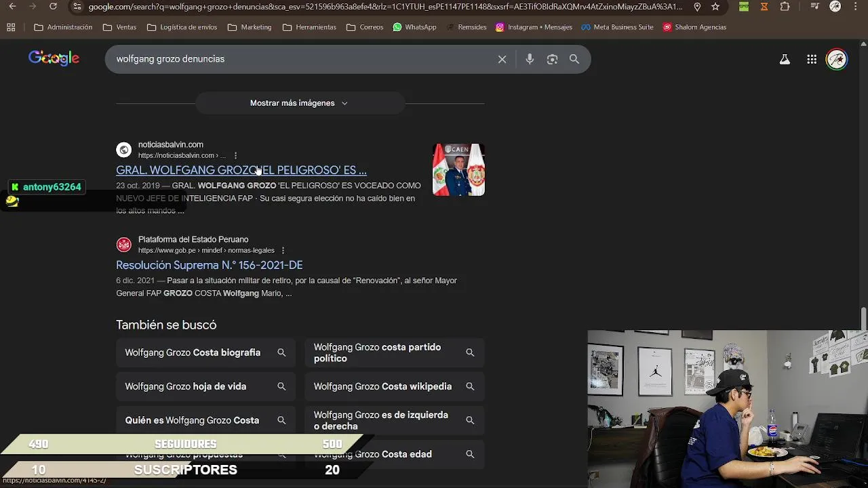Start voice search with the microphone
The image size is (868, 488).
[530, 59]
